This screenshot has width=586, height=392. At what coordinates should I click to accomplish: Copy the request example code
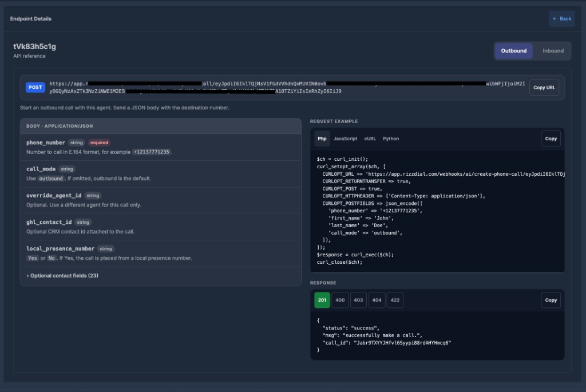click(551, 138)
